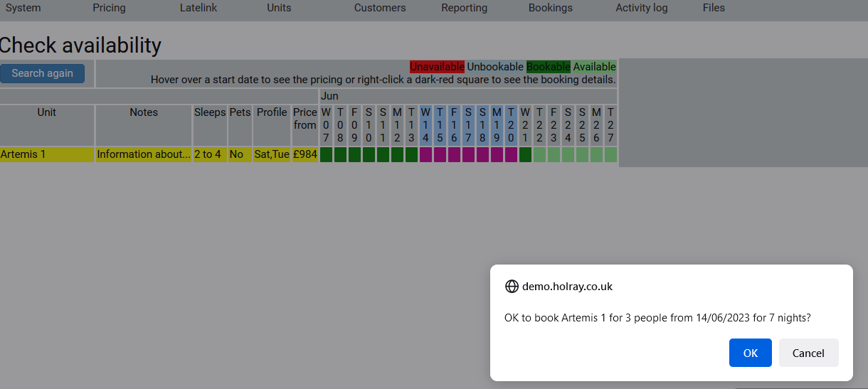
Task: Open the Bookings menu
Action: coord(550,8)
